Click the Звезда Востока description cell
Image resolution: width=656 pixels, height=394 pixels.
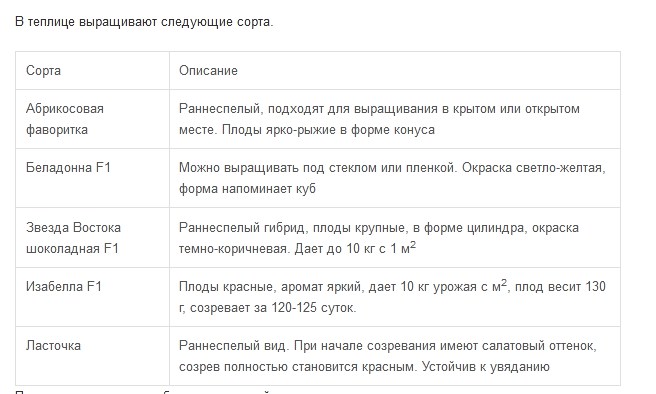395,238
